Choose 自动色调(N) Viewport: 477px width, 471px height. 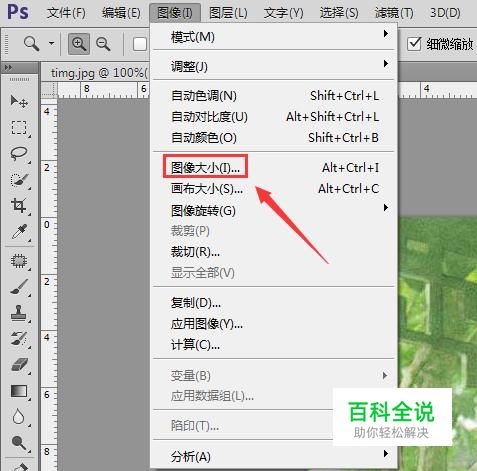click(x=274, y=96)
